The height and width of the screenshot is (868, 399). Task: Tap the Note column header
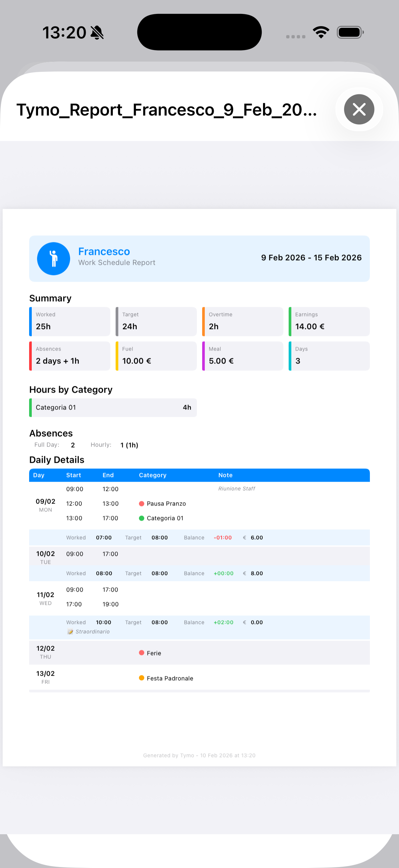[225, 475]
